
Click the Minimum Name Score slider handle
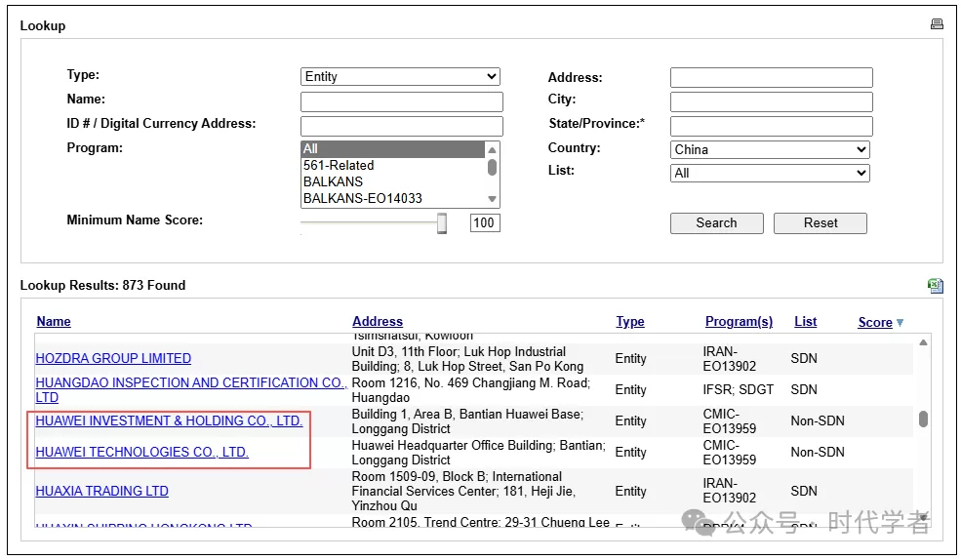(442, 223)
